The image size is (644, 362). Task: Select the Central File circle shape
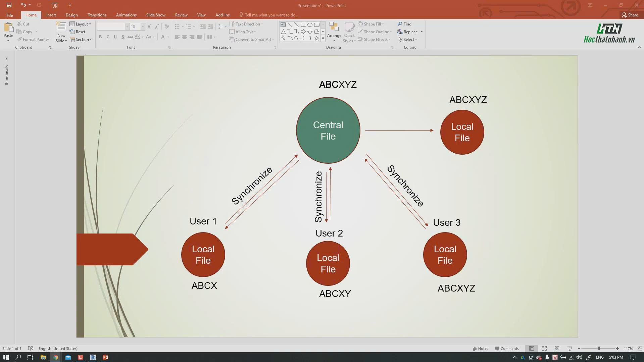tap(328, 131)
